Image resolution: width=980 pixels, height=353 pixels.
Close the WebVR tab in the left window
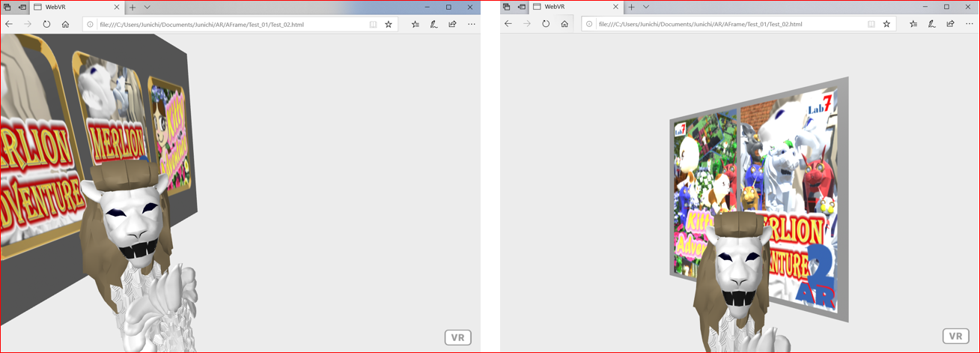click(117, 7)
